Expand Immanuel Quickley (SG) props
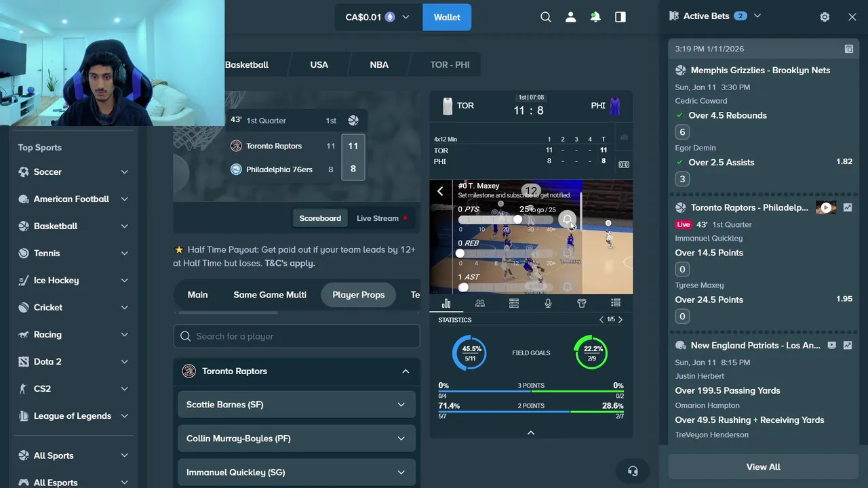The height and width of the screenshot is (488, 868). (296, 472)
